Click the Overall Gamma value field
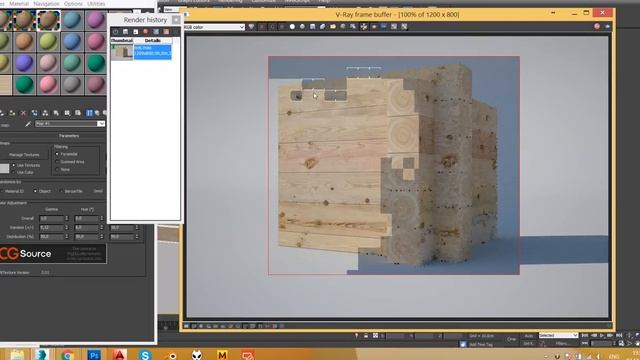 51,218
